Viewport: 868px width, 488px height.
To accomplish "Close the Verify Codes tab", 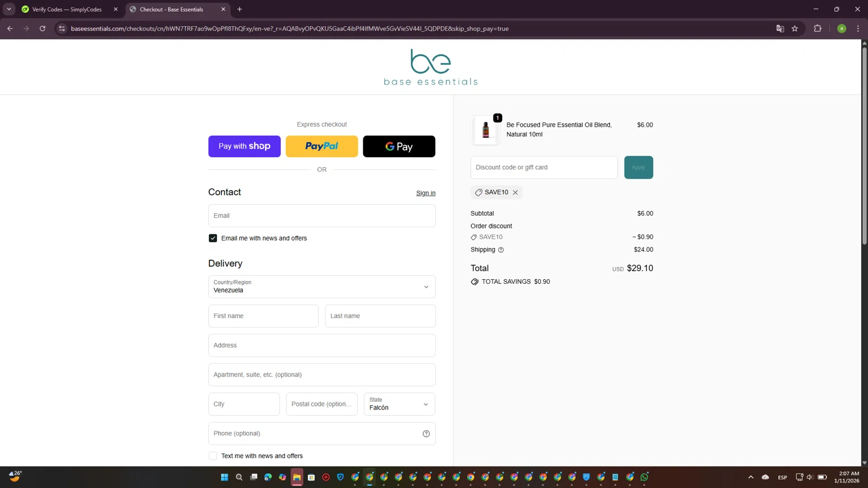I will point(116,9).
